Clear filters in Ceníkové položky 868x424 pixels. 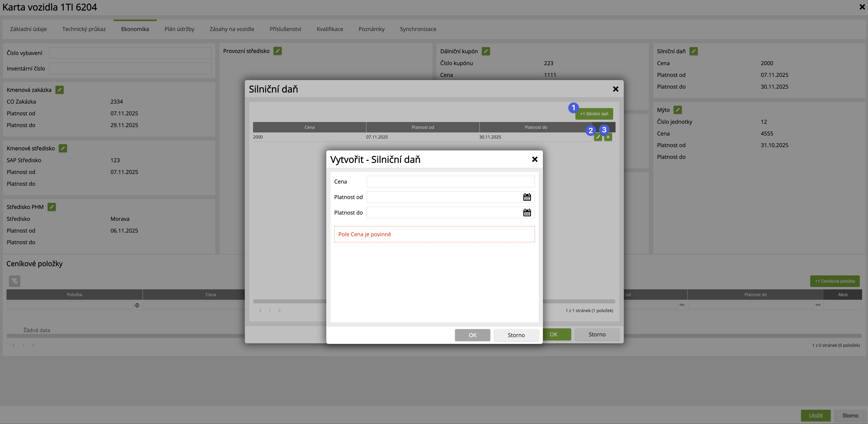click(14, 281)
